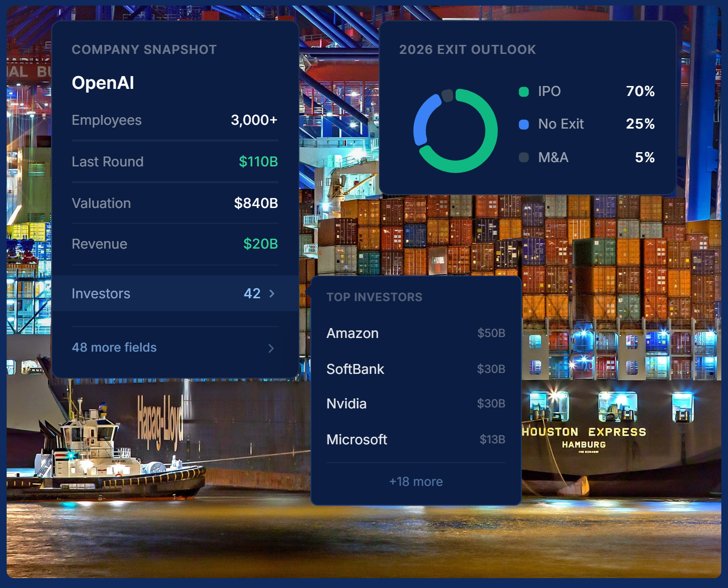Click the blue No Exit legend swatch
The image size is (728, 588).
coord(524,124)
